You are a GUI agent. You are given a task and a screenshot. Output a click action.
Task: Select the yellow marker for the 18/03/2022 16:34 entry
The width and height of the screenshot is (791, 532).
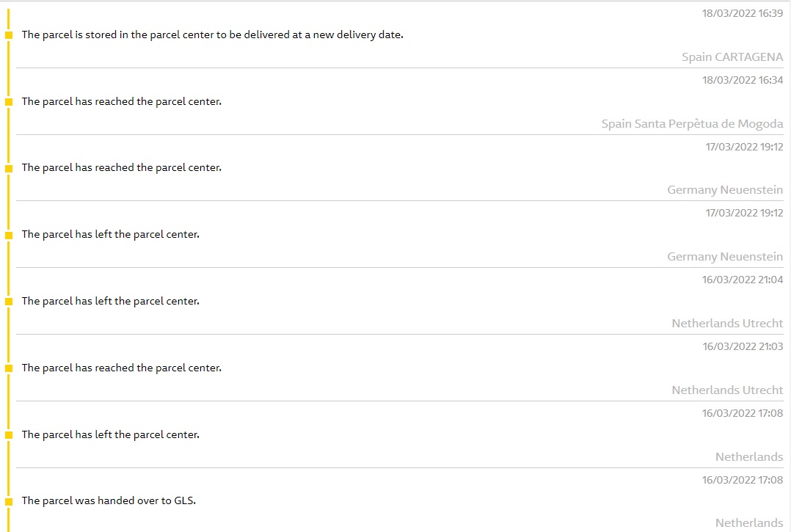point(9,102)
